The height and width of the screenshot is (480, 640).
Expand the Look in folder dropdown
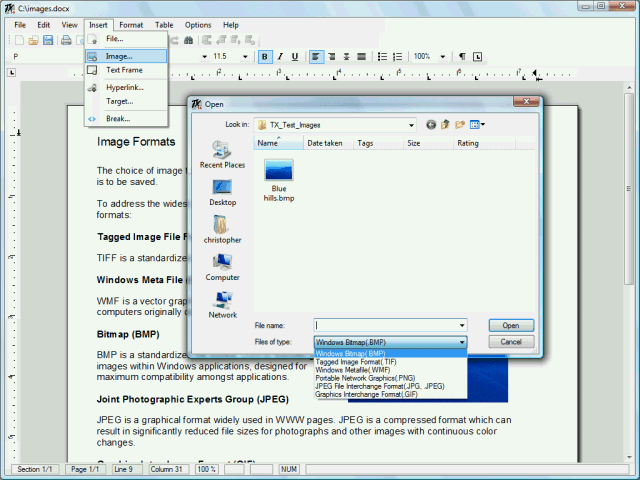point(410,125)
